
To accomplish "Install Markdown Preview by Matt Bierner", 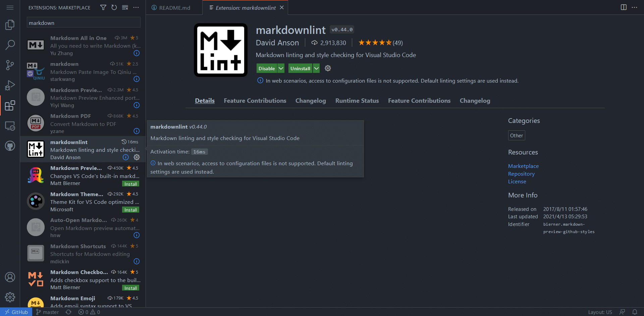I will (x=130, y=184).
